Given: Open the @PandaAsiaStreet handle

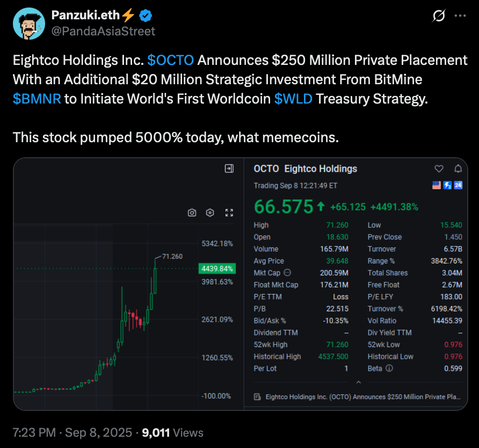Looking at the screenshot, I should pos(103,31).
